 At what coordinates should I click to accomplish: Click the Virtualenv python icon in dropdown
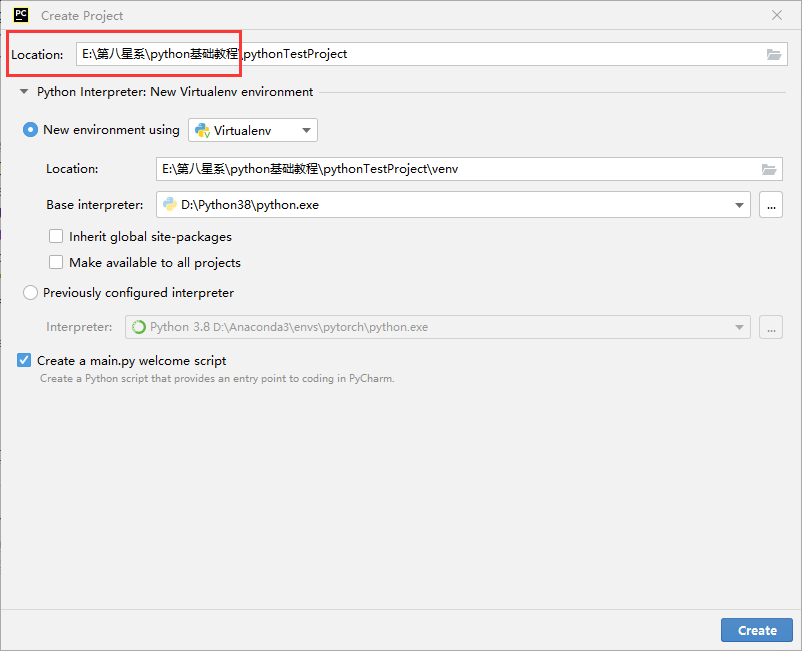[x=203, y=130]
